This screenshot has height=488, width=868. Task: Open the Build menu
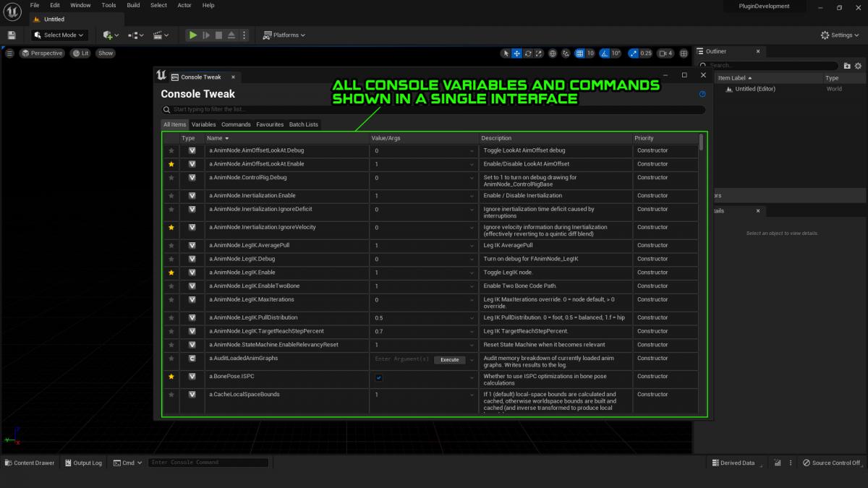pyautogui.click(x=133, y=5)
